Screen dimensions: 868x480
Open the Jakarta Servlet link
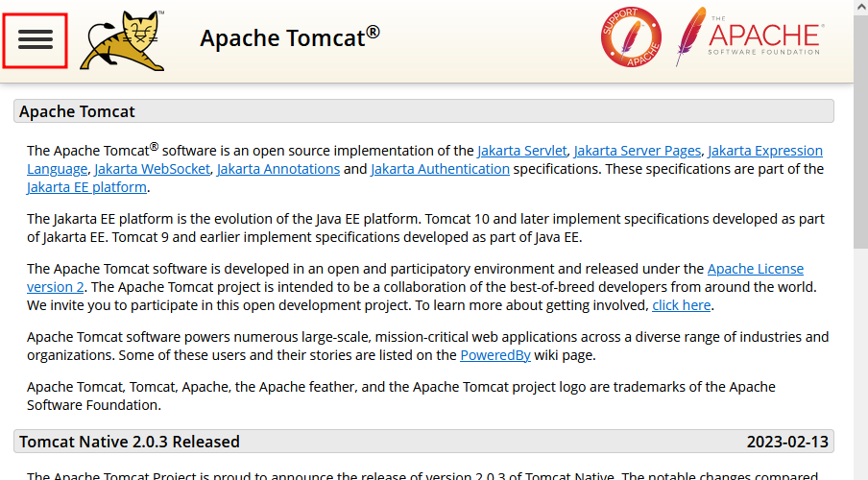click(522, 151)
